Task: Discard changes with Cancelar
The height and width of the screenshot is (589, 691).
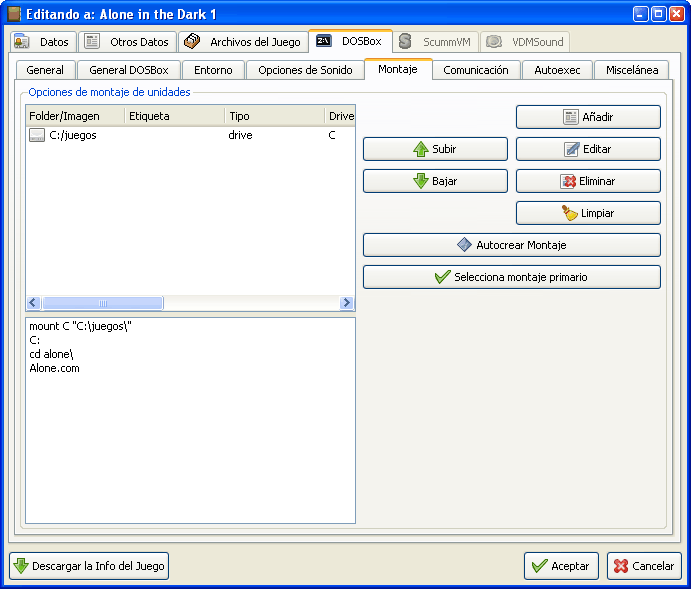Action: pos(644,566)
